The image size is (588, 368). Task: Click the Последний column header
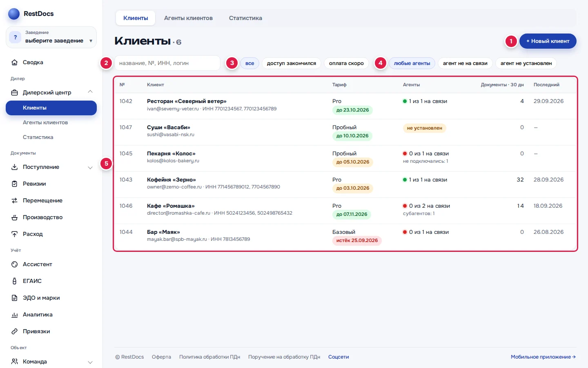pos(546,85)
